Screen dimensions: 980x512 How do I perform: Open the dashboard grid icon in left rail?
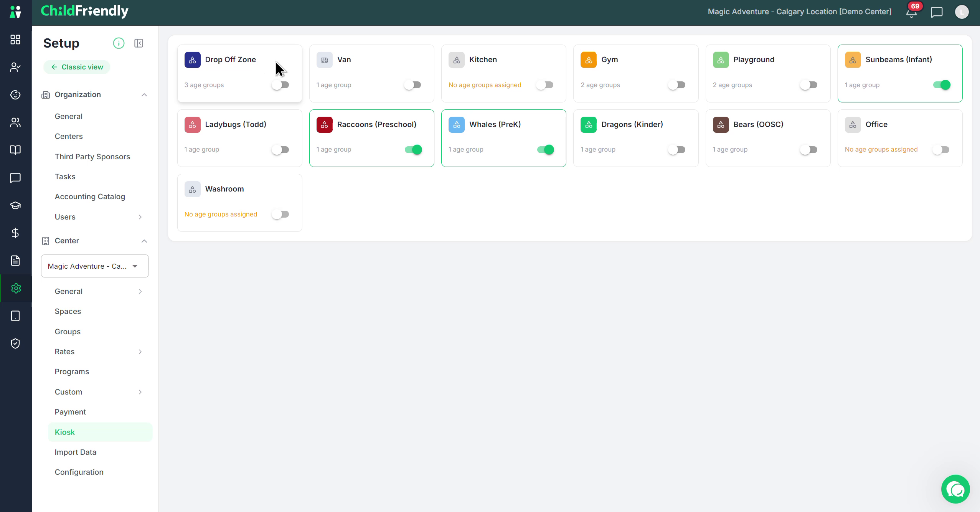(15, 40)
